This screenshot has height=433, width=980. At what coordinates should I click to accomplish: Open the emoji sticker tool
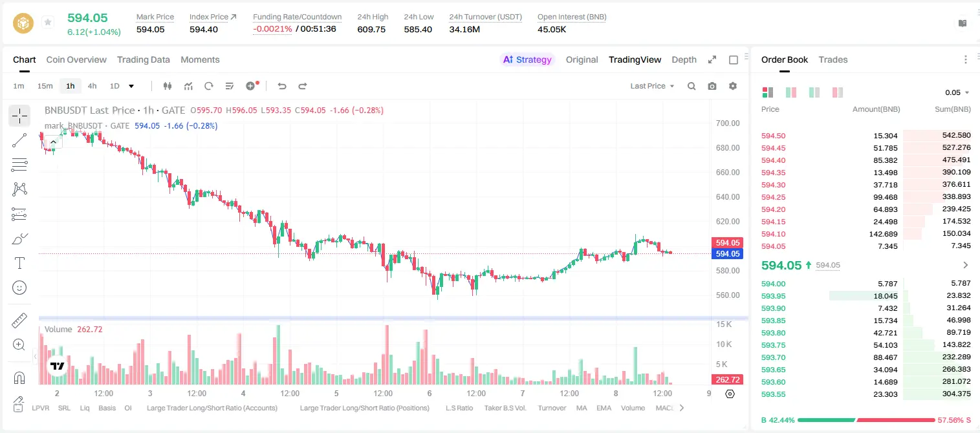coord(19,288)
